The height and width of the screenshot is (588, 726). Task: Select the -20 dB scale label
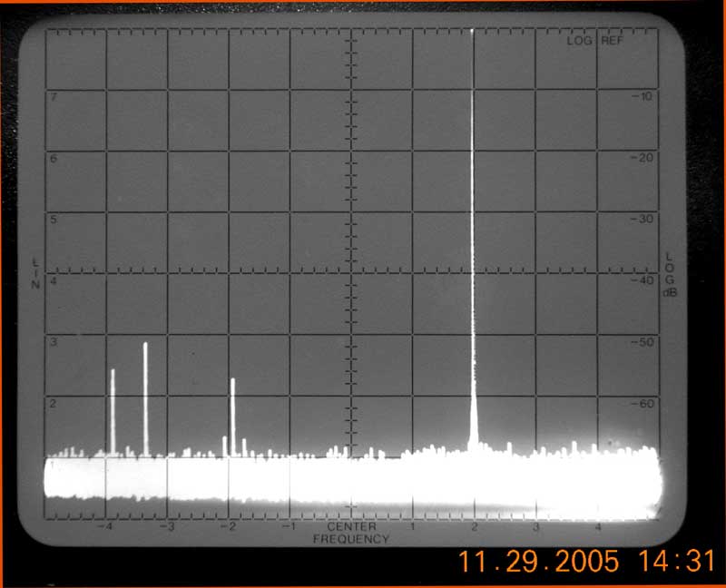click(x=642, y=158)
